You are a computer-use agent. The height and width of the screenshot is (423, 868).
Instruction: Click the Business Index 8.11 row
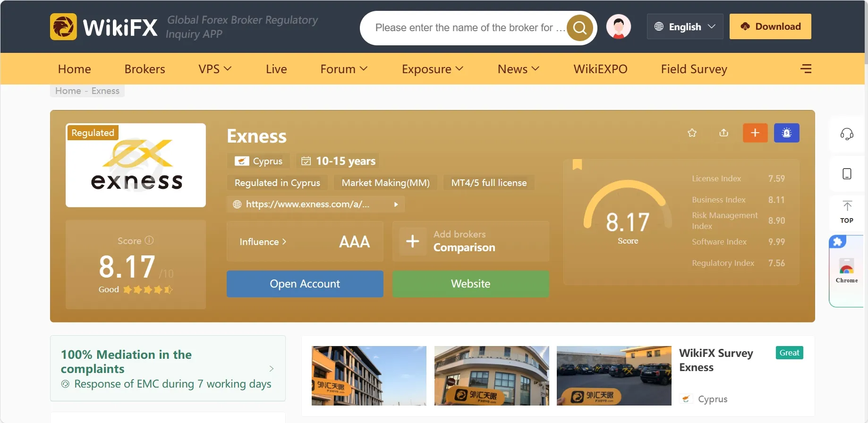(x=739, y=200)
